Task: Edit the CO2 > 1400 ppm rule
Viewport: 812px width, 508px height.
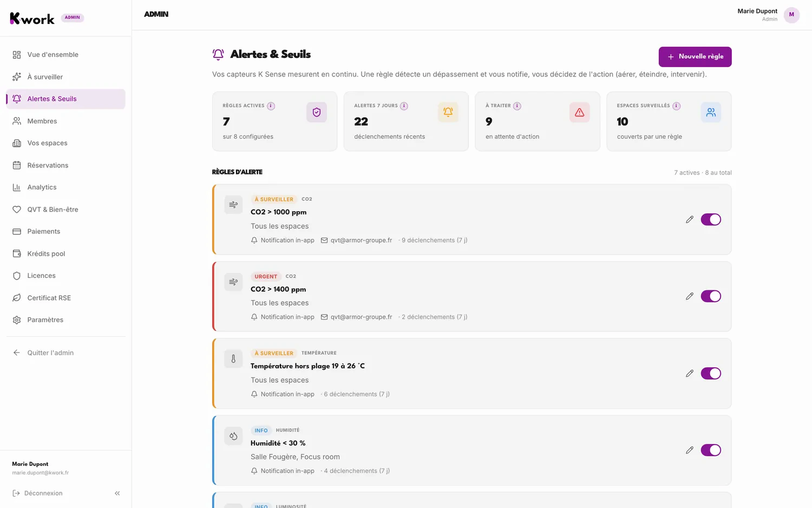Action: click(x=690, y=296)
